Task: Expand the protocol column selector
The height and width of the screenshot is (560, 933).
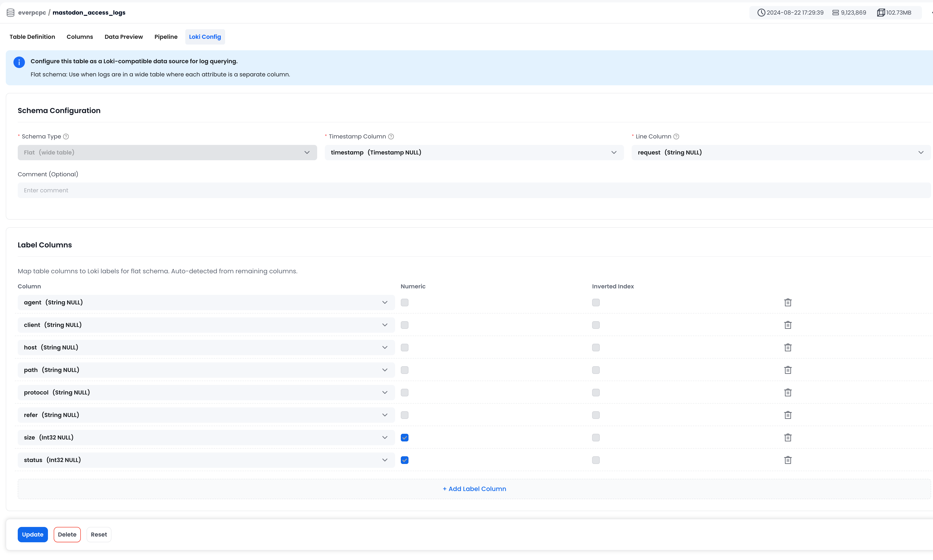Action: tap(385, 392)
